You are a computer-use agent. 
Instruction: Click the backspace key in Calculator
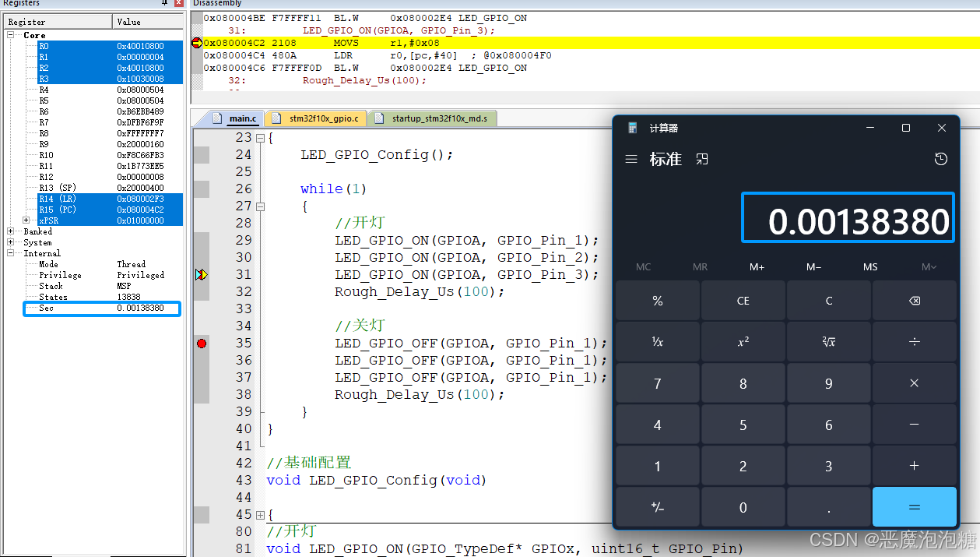[914, 301]
